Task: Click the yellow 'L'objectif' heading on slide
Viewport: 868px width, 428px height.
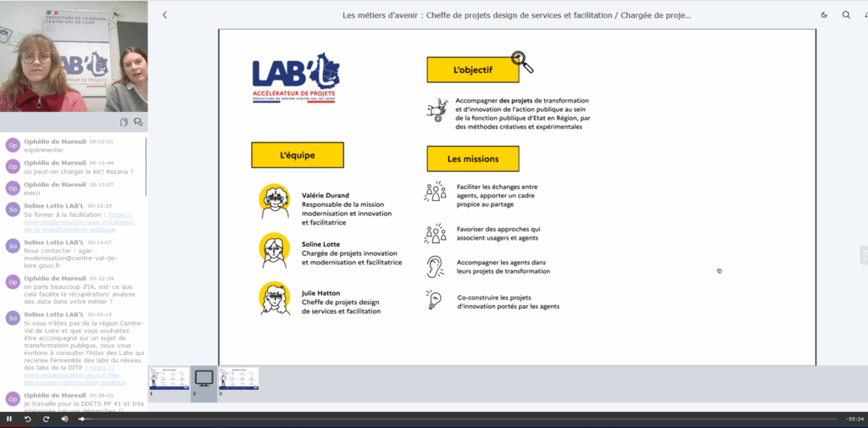Action: coord(473,69)
